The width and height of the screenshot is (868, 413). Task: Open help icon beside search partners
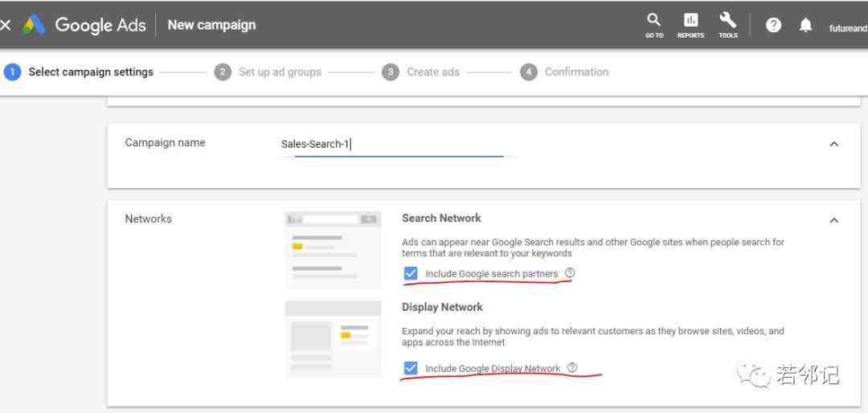pos(570,273)
